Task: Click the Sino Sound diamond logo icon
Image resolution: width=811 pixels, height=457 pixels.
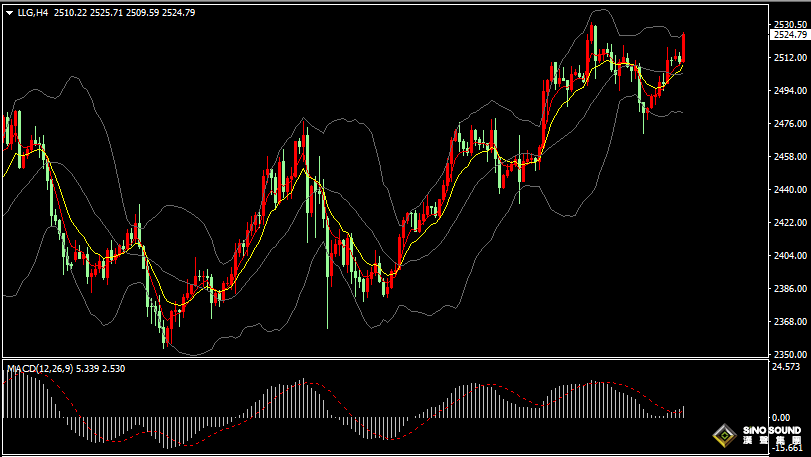Action: click(723, 436)
